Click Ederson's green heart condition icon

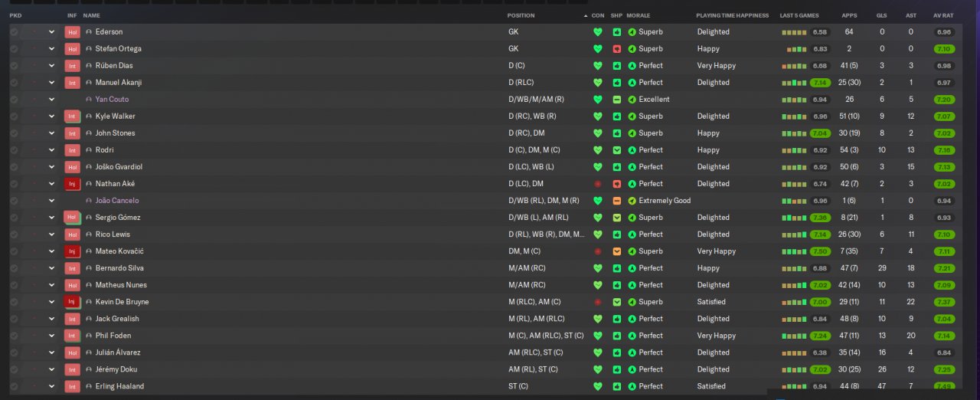[x=598, y=32]
